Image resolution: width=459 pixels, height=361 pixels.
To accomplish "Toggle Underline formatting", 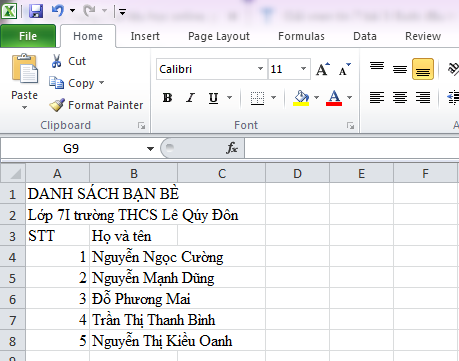I will coord(213,98).
